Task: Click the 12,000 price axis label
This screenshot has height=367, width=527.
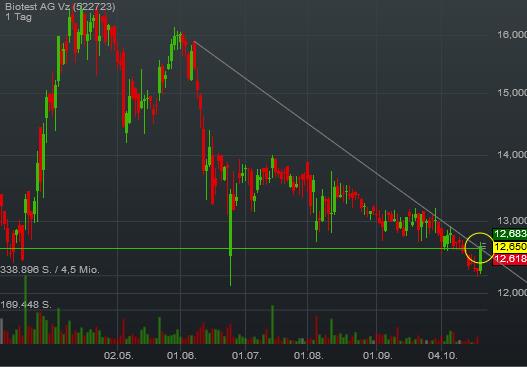Action: 512,292
